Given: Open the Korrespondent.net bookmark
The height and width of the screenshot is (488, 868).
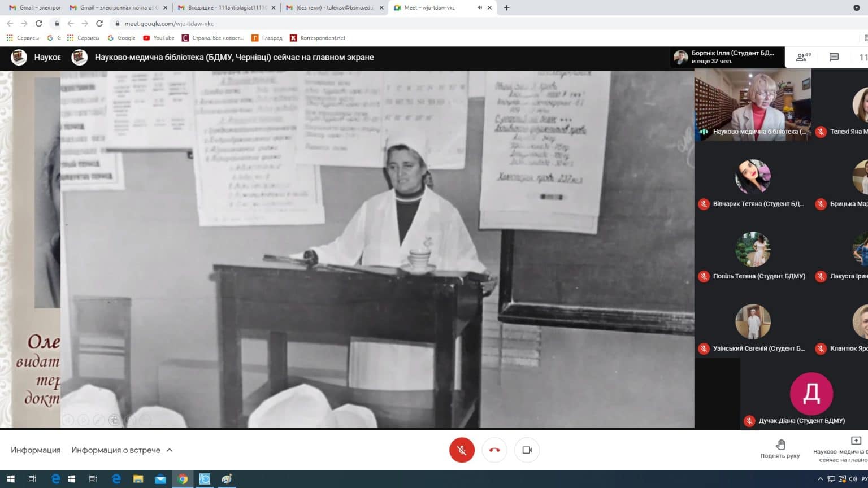Looking at the screenshot, I should click(x=317, y=38).
